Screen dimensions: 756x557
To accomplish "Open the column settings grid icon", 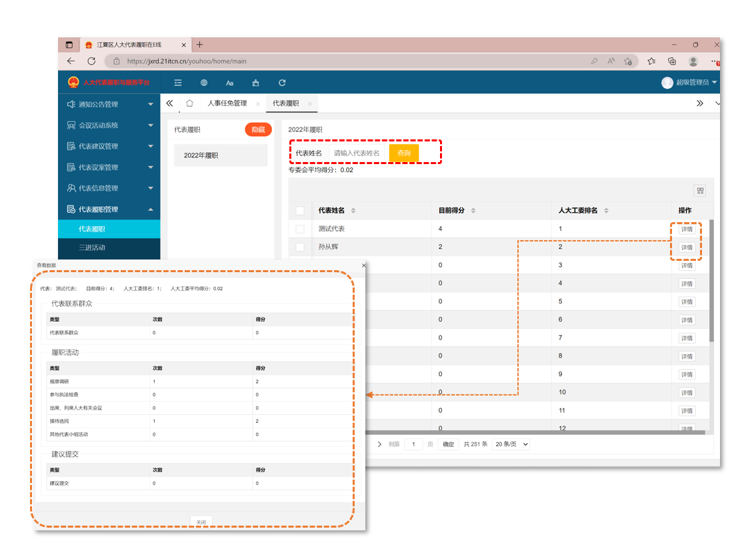I will click(700, 191).
